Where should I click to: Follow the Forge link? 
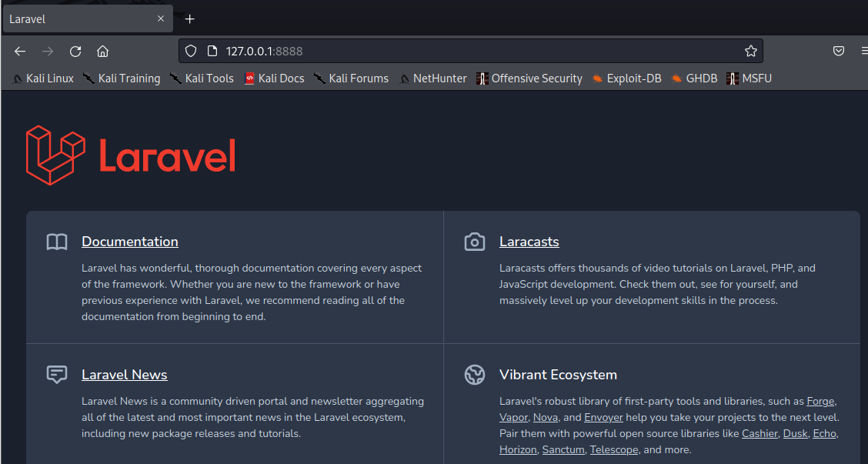tap(820, 402)
